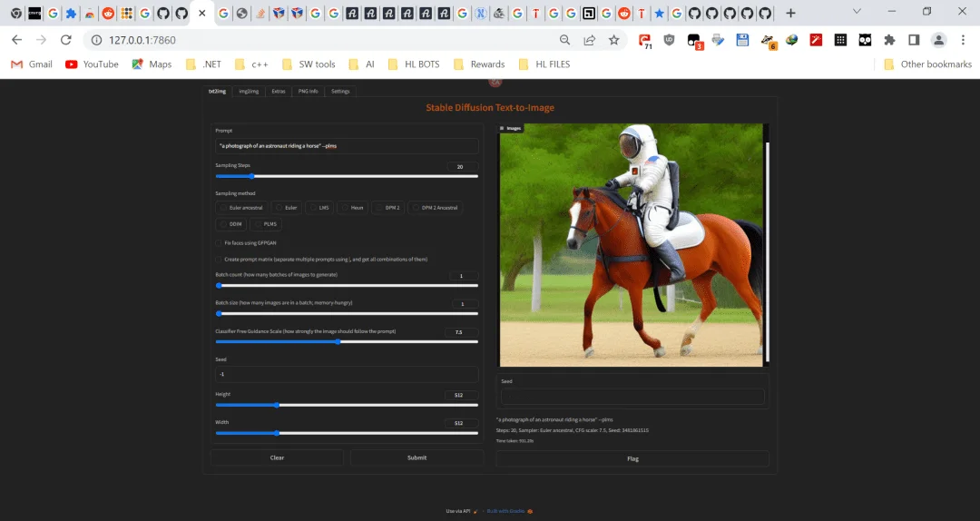Click the Submit button
The width and height of the screenshot is (980, 521).
[416, 457]
